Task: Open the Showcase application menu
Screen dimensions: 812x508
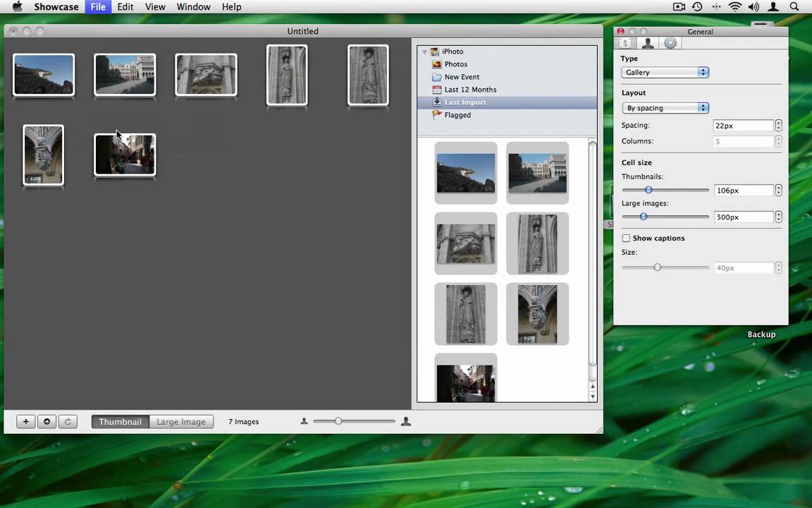Action: click(56, 7)
